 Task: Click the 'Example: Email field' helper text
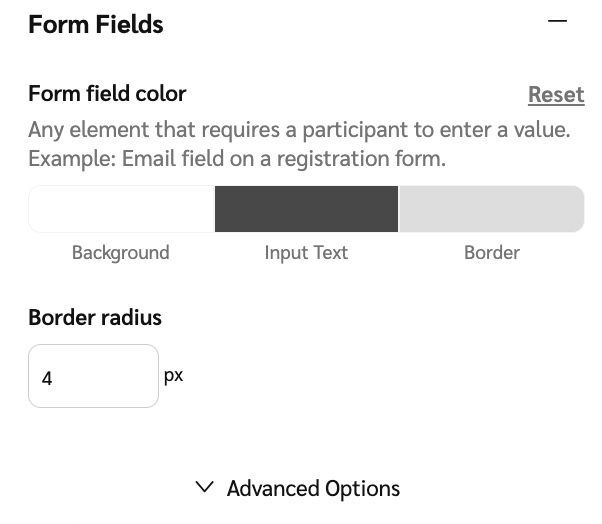pyautogui.click(x=237, y=159)
